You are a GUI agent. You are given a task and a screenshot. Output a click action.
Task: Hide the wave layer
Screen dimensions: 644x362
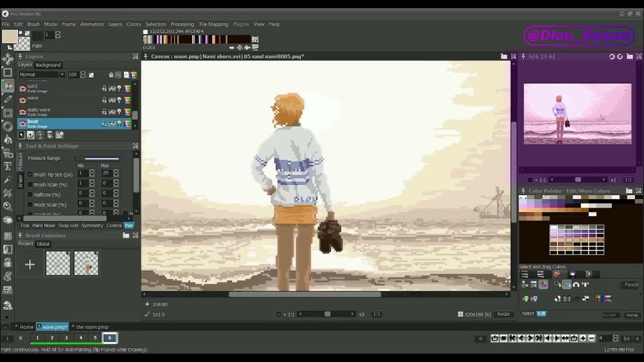[23, 100]
